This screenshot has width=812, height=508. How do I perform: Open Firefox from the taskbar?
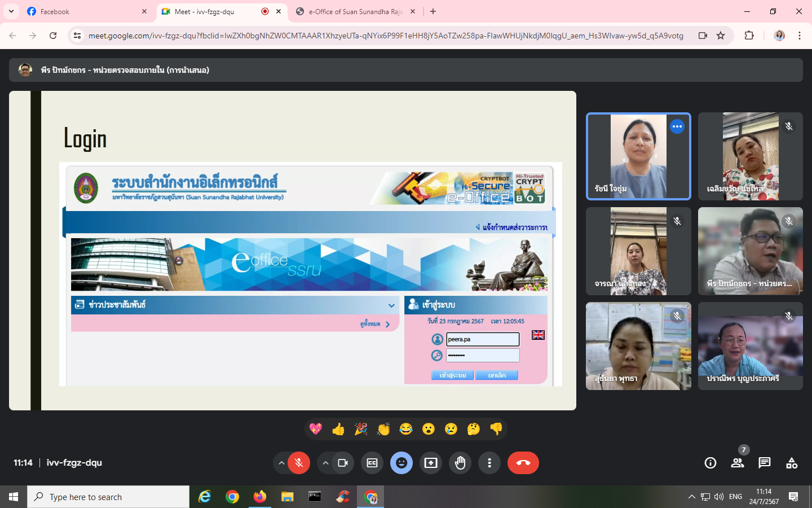[259, 497]
